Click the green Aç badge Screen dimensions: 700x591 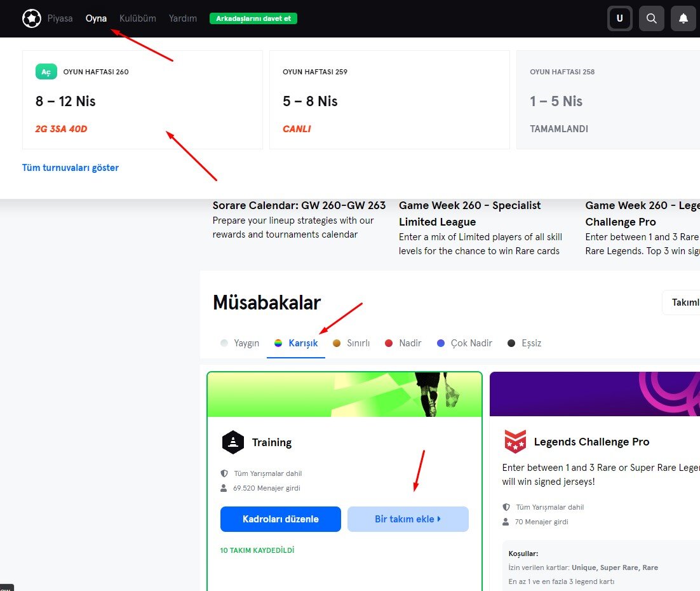pyautogui.click(x=46, y=71)
